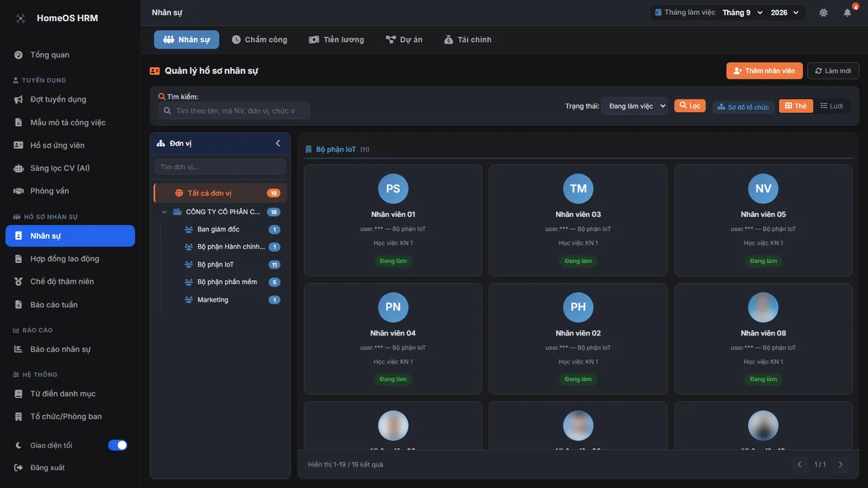The image size is (868, 488).
Task: Click Thêm nhân viên button
Action: pyautogui.click(x=764, y=70)
